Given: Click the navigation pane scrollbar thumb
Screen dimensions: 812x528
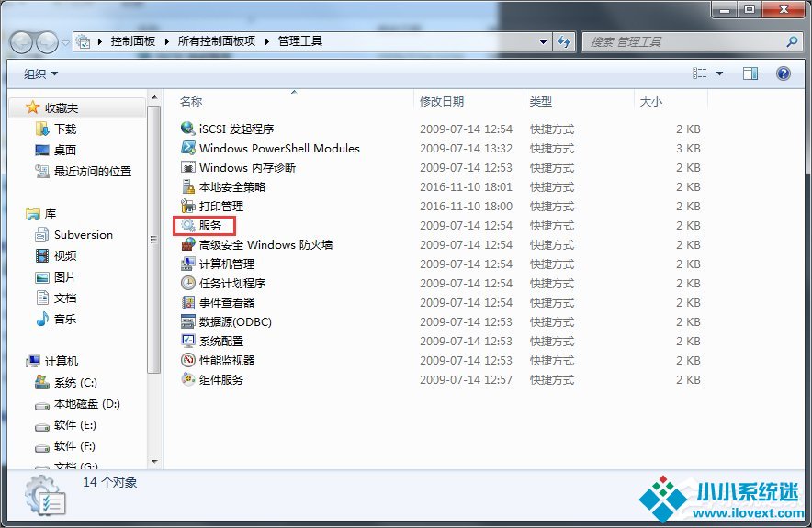Looking at the screenshot, I should (153, 239).
